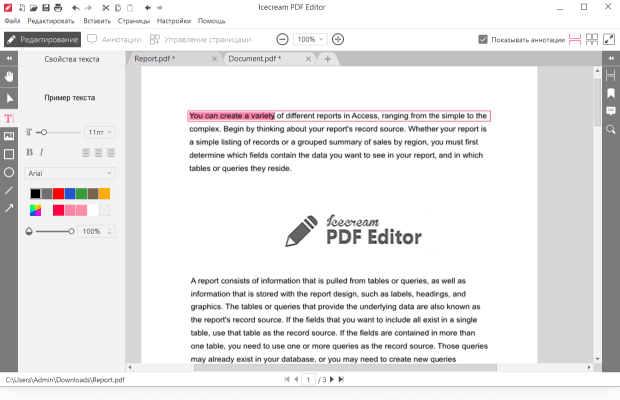The height and width of the screenshot is (400, 620).
Task: Cut selection with the scissors icon
Action: pyautogui.click(x=106, y=8)
